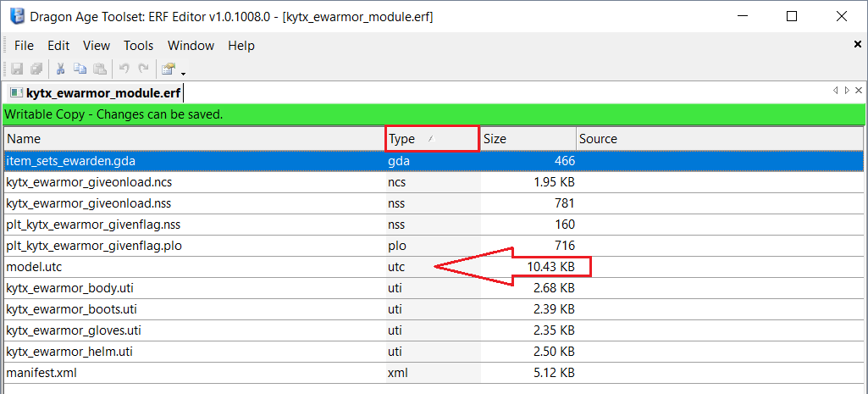Click the 2.68 KB size cell
Image resolution: width=868 pixels, height=394 pixels.
[x=528, y=287]
